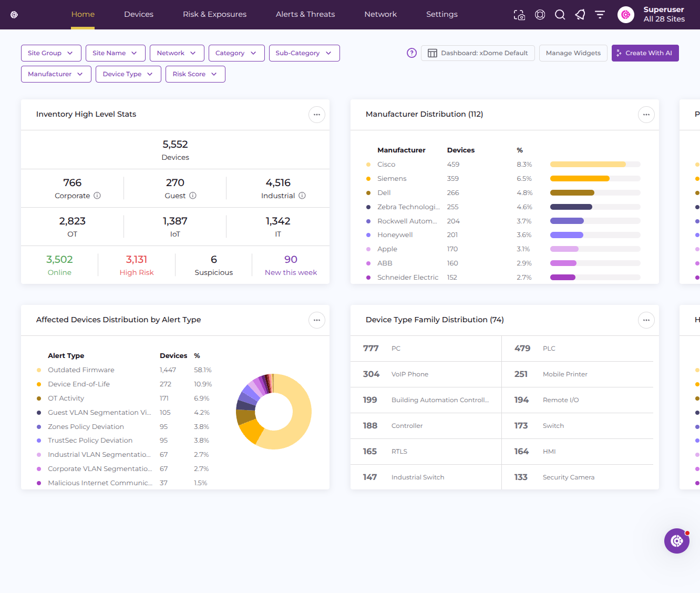Select the 3,131 High Risk stat
The height and width of the screenshot is (593, 700).
pyautogui.click(x=137, y=265)
